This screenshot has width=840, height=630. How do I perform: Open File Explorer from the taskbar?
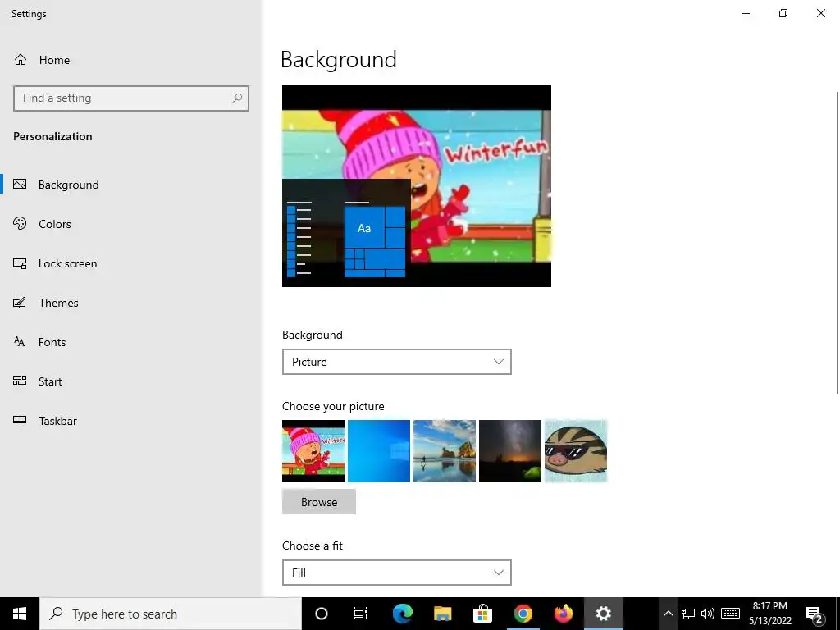pos(442,614)
